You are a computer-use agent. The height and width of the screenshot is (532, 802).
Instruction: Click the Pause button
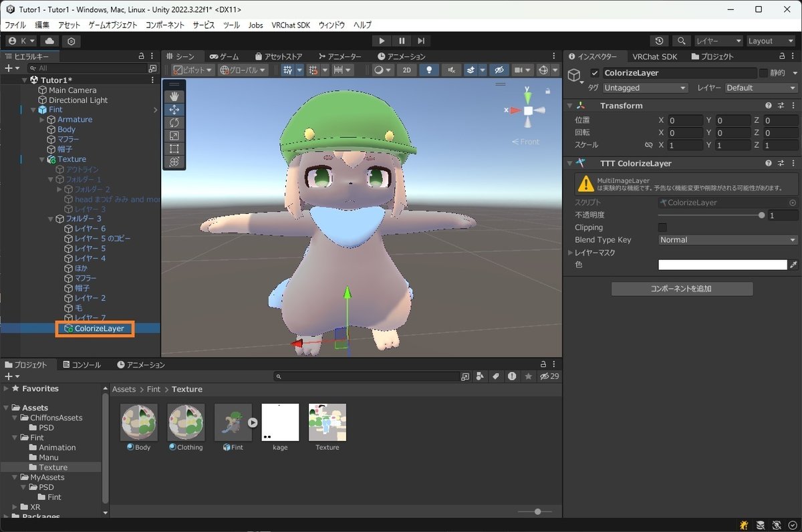[x=402, y=41]
